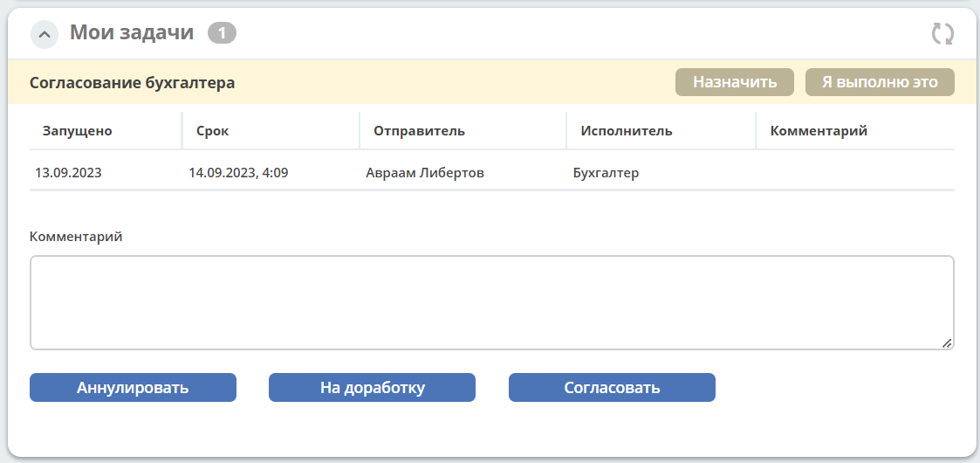Collapse the Мои задачи section chevron
Viewport: 980px width, 463px height.
coord(45,34)
